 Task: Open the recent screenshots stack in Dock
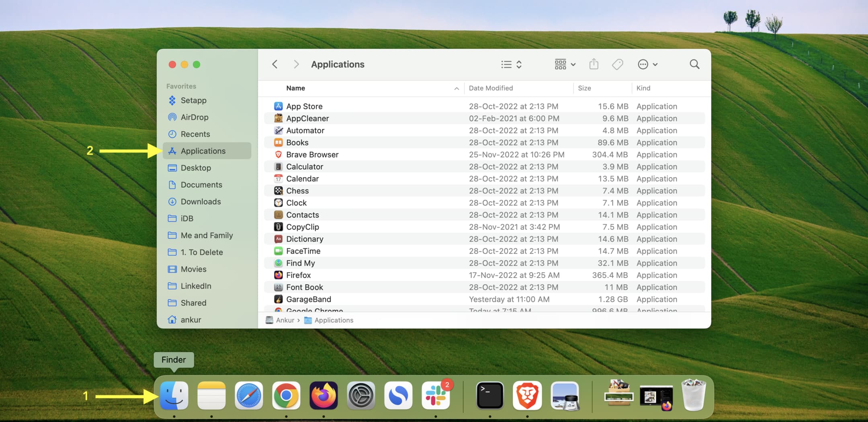(x=656, y=397)
